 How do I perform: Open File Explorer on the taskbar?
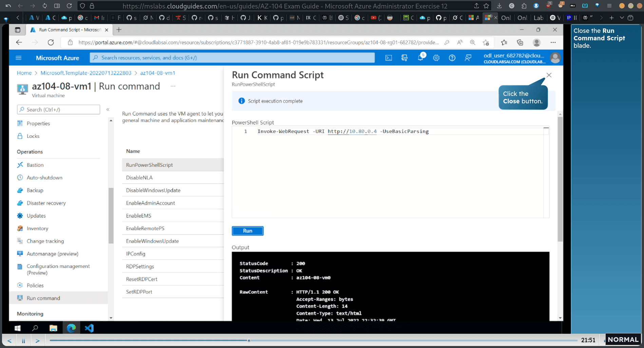tap(53, 328)
